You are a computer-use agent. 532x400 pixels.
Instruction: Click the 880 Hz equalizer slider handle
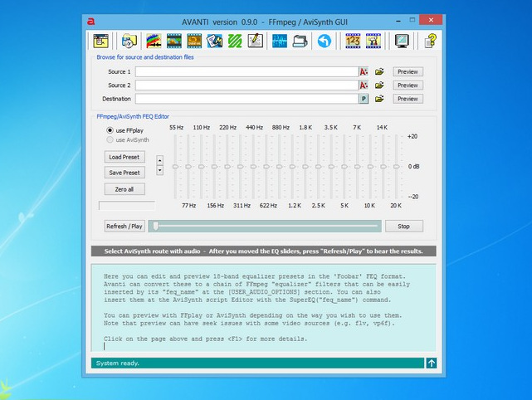[x=279, y=167]
